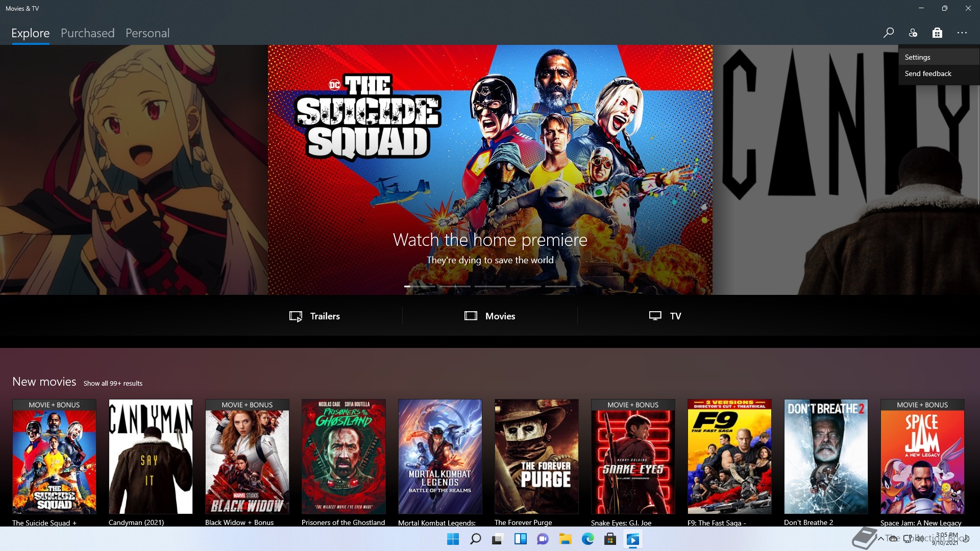Open the Black Widow + Bonus poster

coord(247,457)
